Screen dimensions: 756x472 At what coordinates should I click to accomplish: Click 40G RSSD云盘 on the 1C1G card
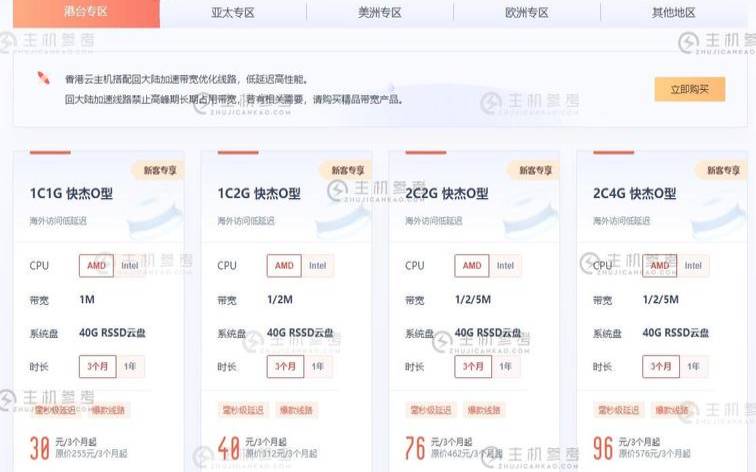[x=112, y=333]
